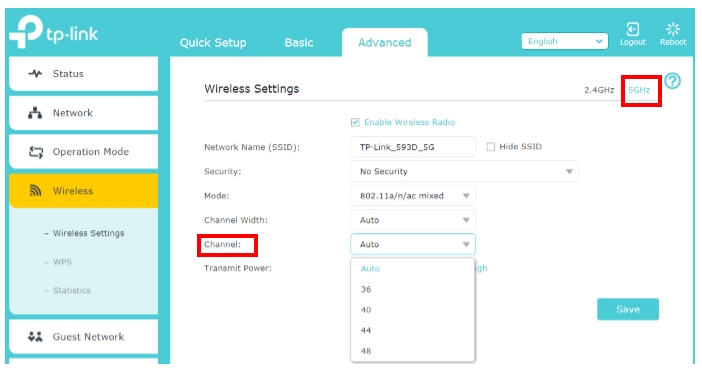702x377 pixels.
Task: Expand the Mode dropdown 802.11a/n/ac mixed
Action: pos(413,196)
